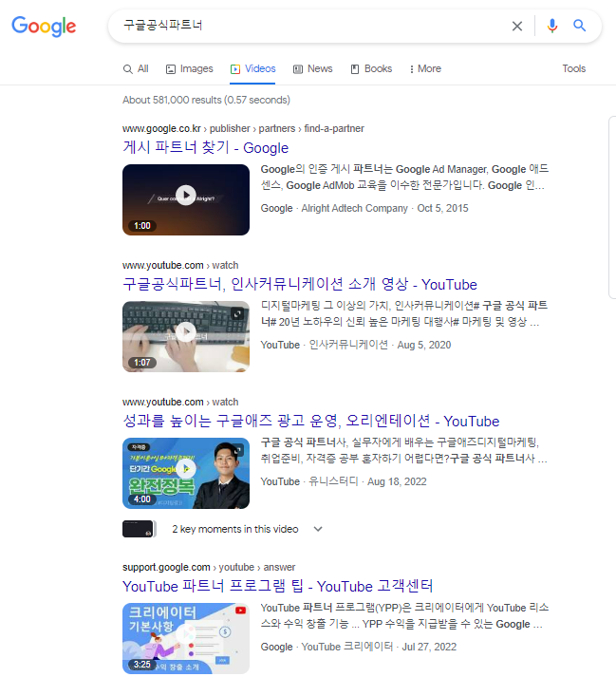Click the support.google.com youtube answer URL

[209, 567]
